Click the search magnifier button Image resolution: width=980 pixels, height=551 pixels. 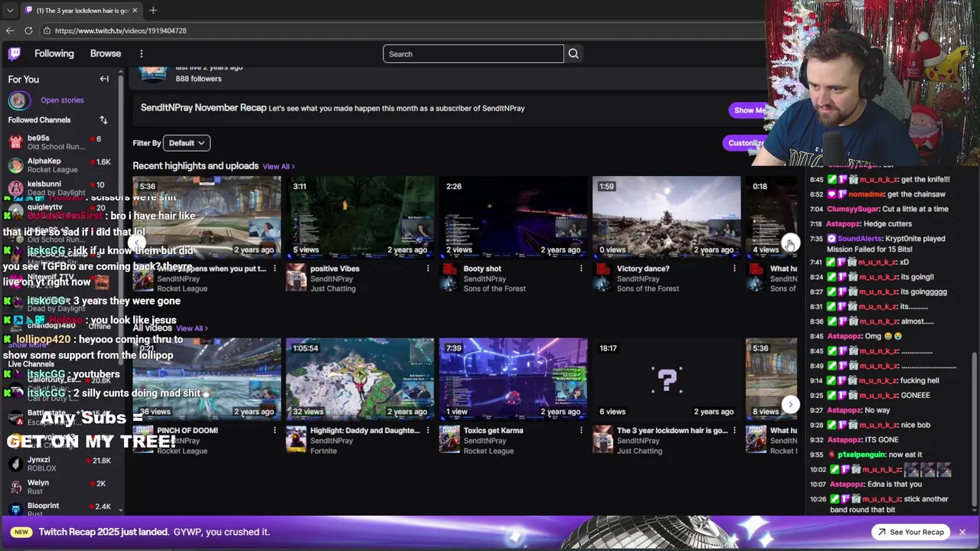[573, 54]
